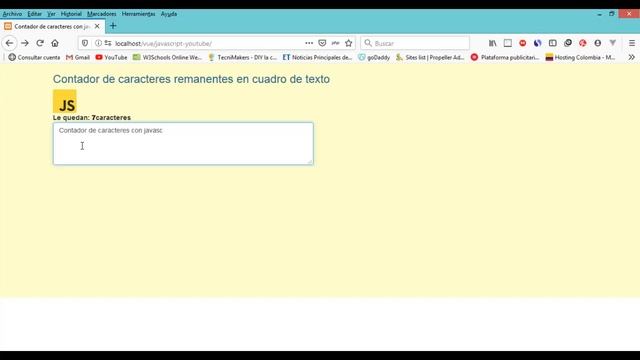
Task: Open the YouTube bookmark
Action: point(111,57)
